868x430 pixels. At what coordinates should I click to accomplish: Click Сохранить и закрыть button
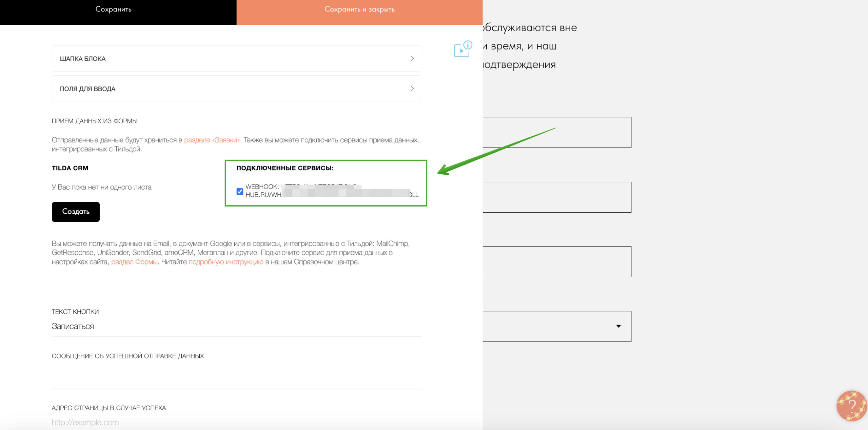(x=359, y=12)
